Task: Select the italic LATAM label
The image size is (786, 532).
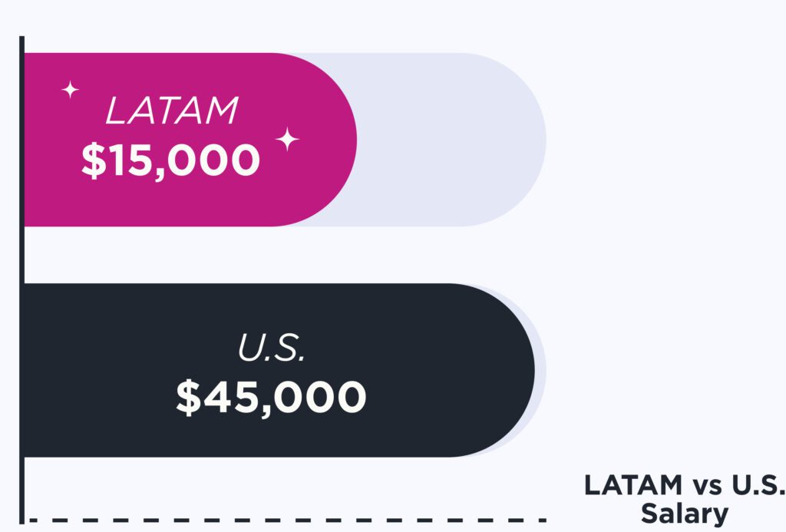Action: click(171, 112)
